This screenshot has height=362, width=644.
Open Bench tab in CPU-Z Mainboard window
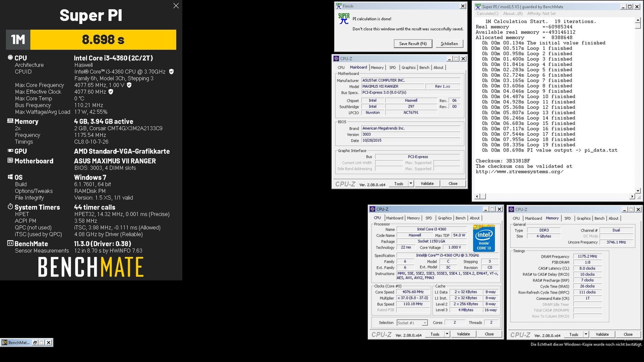click(424, 68)
